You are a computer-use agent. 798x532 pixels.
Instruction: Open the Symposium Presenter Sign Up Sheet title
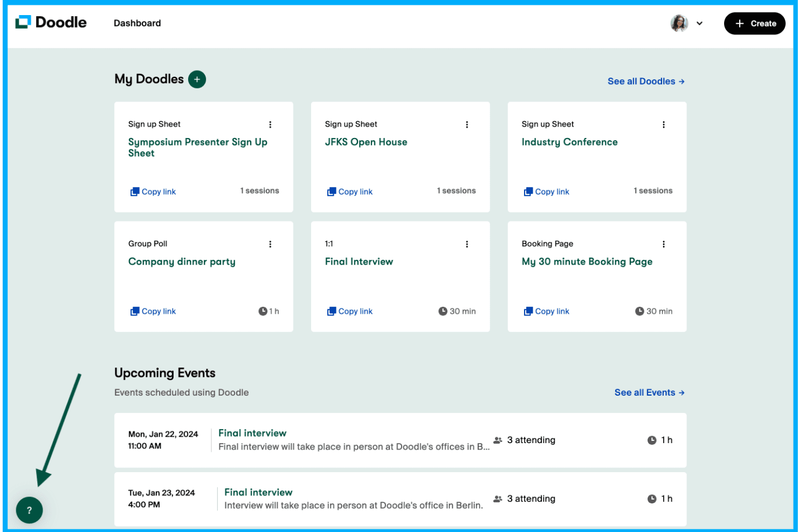click(198, 147)
